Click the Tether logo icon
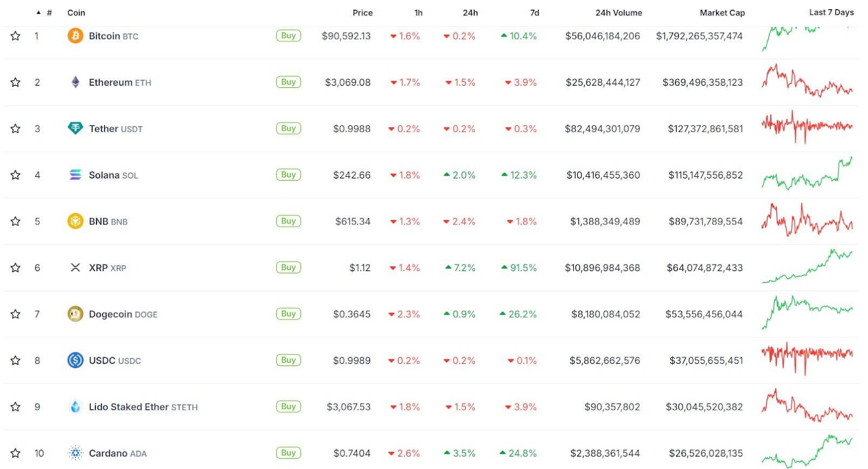868x469 pixels. tap(75, 129)
